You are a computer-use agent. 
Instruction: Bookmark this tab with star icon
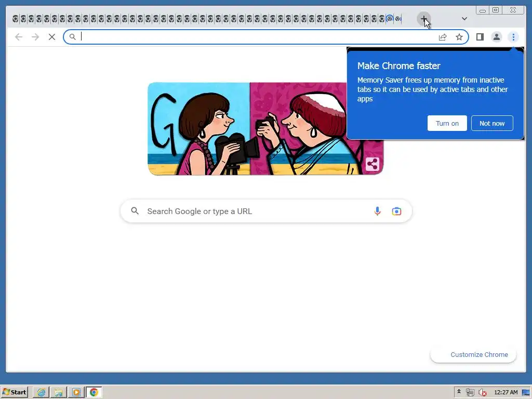pyautogui.click(x=459, y=37)
